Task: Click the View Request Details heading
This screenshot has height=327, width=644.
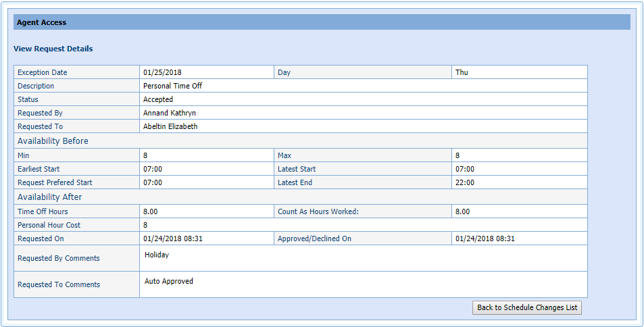Action: pyautogui.click(x=53, y=49)
